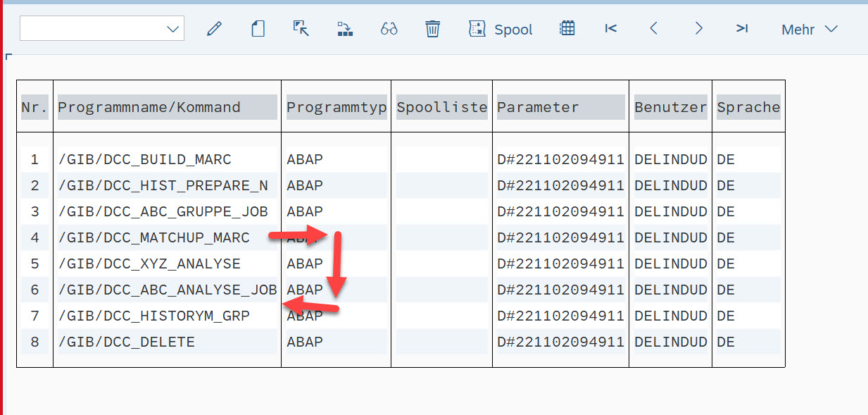
Task: Jump to last page icon
Action: [x=741, y=28]
